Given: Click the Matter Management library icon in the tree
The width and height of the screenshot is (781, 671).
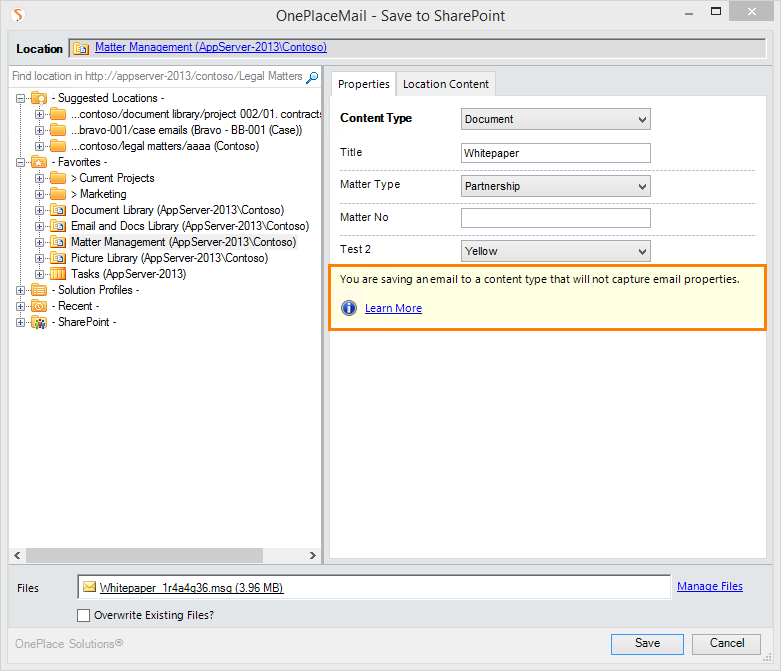Looking at the screenshot, I should 58,242.
